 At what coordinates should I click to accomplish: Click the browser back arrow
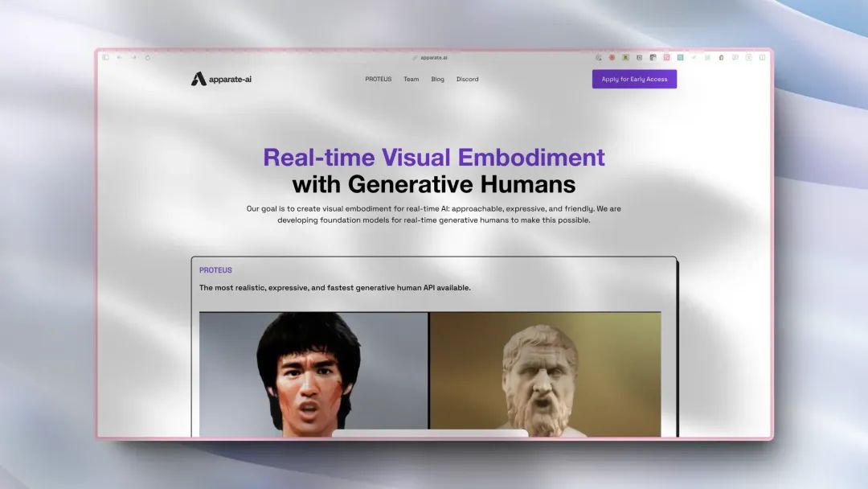120,58
